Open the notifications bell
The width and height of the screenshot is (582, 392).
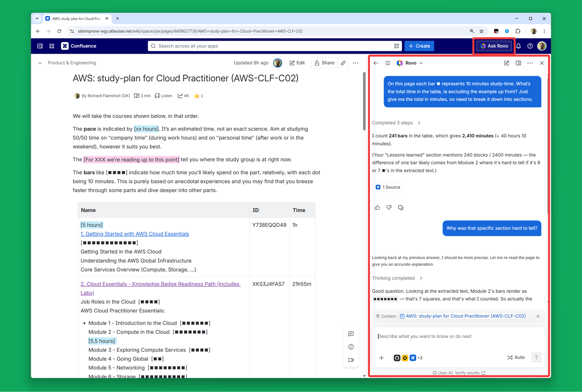pos(518,46)
